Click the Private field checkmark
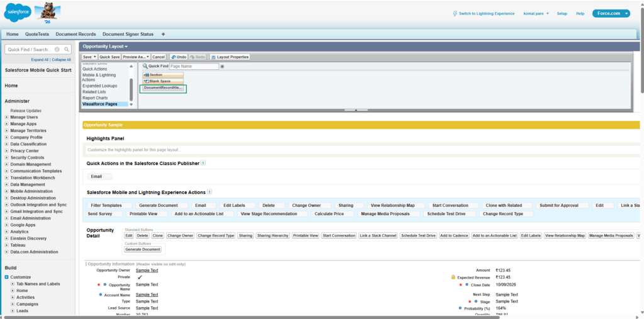This screenshot has height=319, width=644. click(x=140, y=277)
